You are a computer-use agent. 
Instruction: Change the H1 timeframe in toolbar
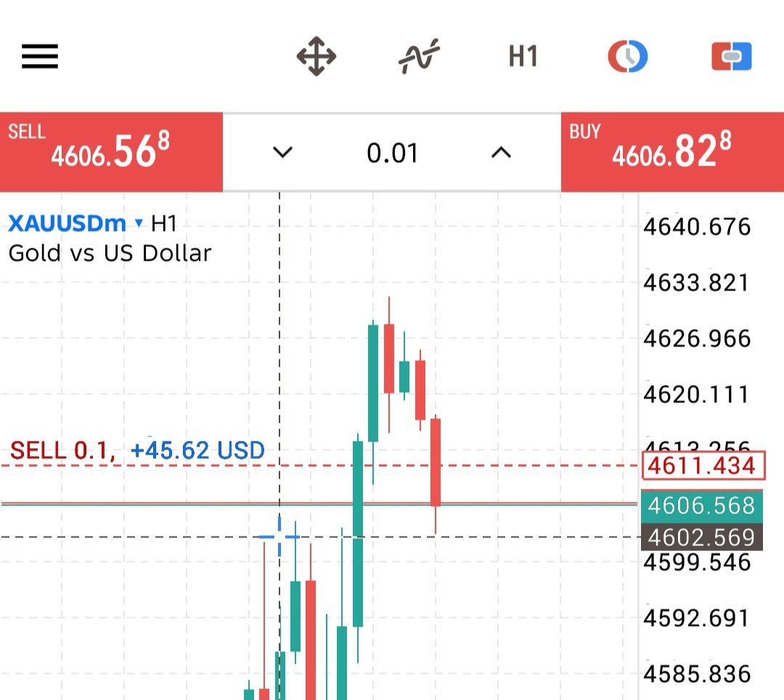tap(523, 56)
